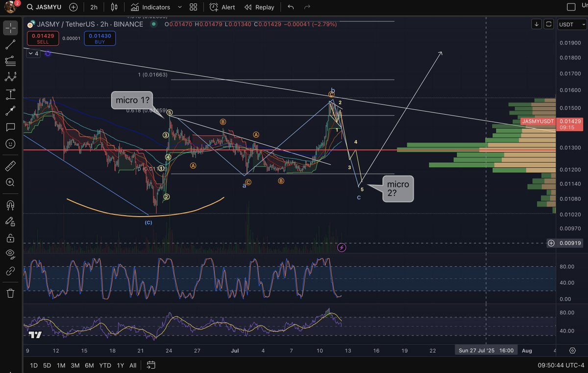Image resolution: width=588 pixels, height=373 pixels.
Task: Select the All date range
Action: 133,365
